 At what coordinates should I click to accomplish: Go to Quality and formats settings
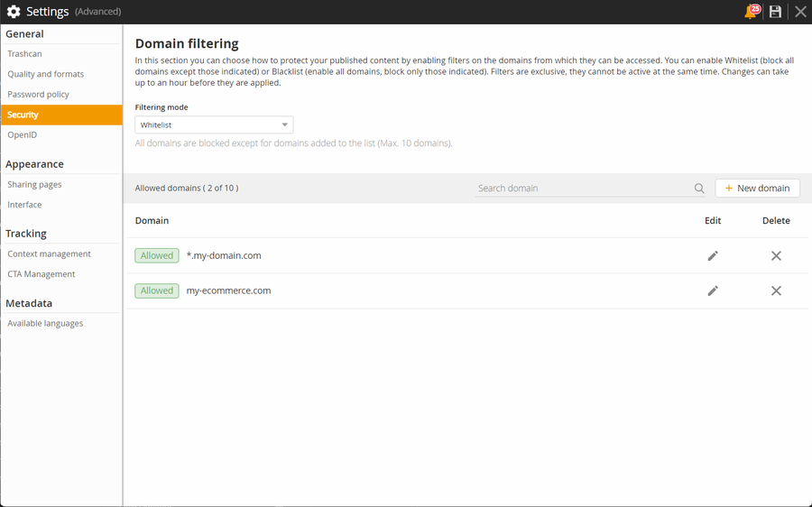[46, 74]
